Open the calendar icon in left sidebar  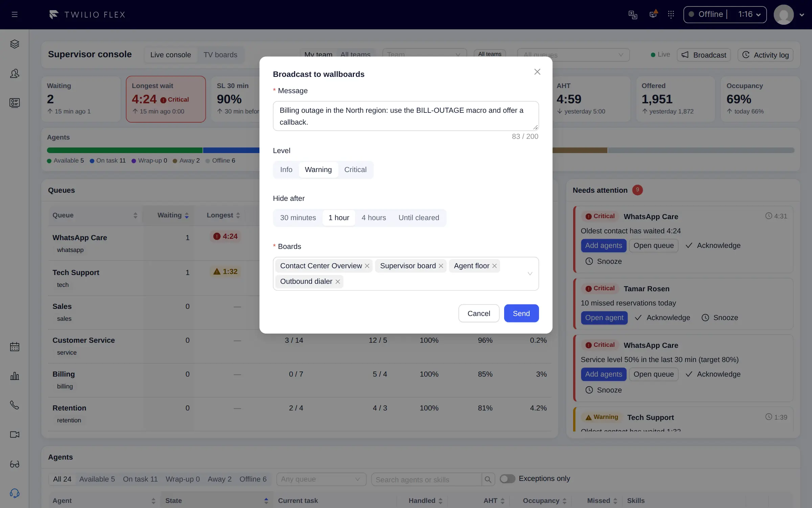[15, 347]
